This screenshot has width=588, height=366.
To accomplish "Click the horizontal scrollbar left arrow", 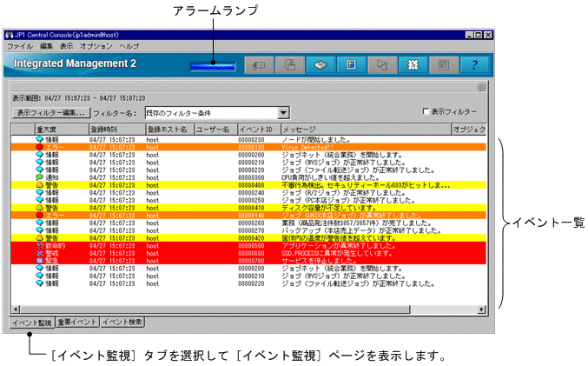I will (x=16, y=309).
